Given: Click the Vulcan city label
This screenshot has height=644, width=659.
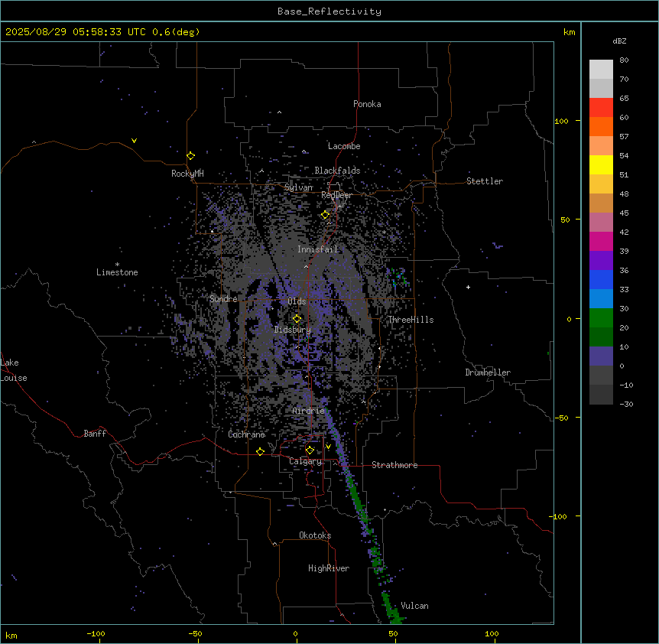Looking at the screenshot, I should tap(414, 606).
